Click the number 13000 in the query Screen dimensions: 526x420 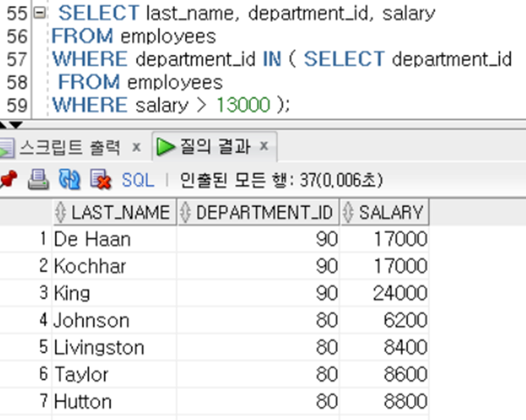[244, 105]
